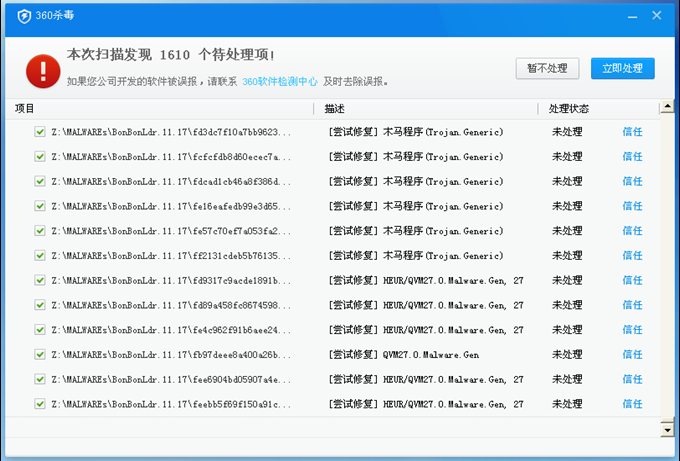Trust the feebb5f69f150a91c file via 信任
This screenshot has height=461, width=680.
[x=632, y=404]
